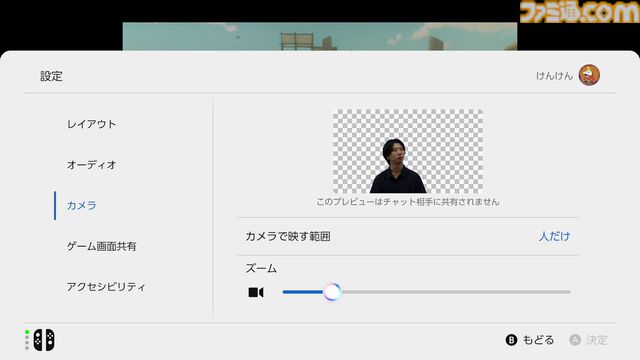
Task: Click the game screen behind settings panel
Action: [x=320, y=37]
